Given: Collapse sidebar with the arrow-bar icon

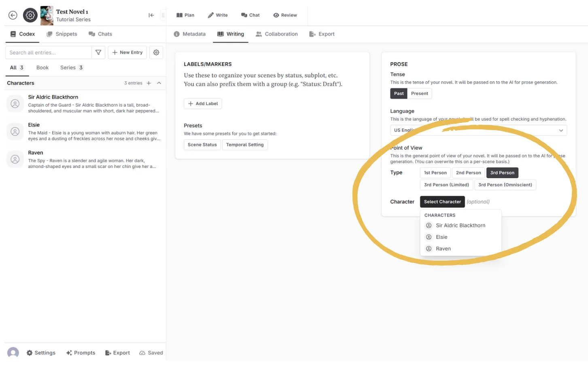Looking at the screenshot, I should click(151, 15).
